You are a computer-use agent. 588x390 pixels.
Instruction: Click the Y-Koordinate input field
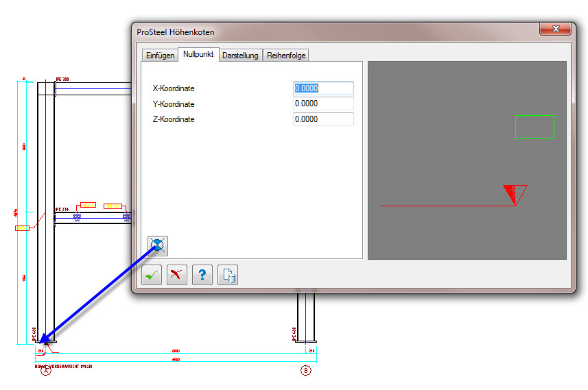[x=323, y=103]
